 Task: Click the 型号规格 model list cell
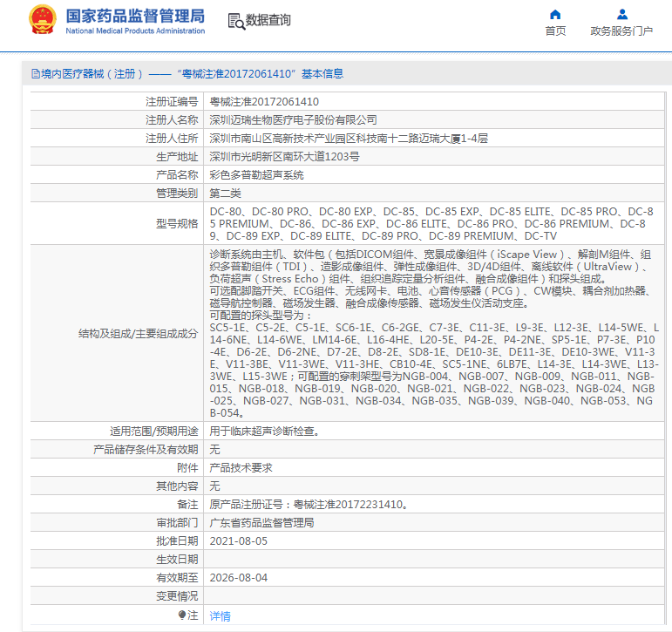click(434, 224)
